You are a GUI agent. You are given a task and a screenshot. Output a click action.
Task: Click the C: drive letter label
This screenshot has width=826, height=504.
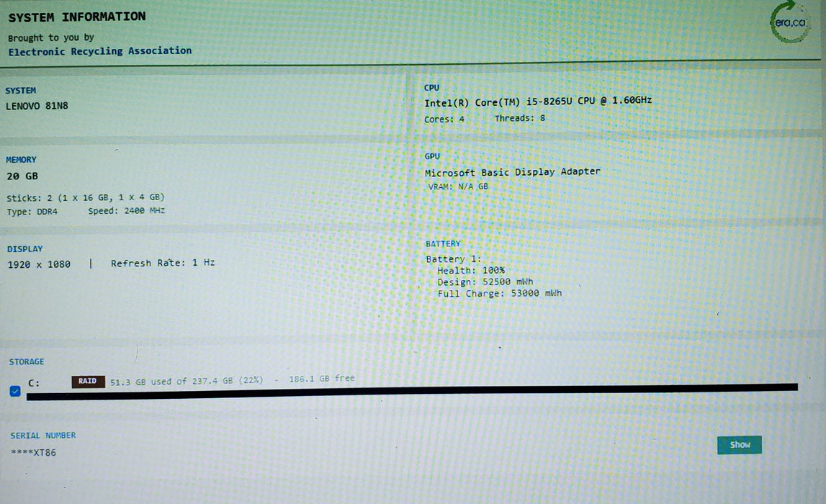click(x=34, y=383)
